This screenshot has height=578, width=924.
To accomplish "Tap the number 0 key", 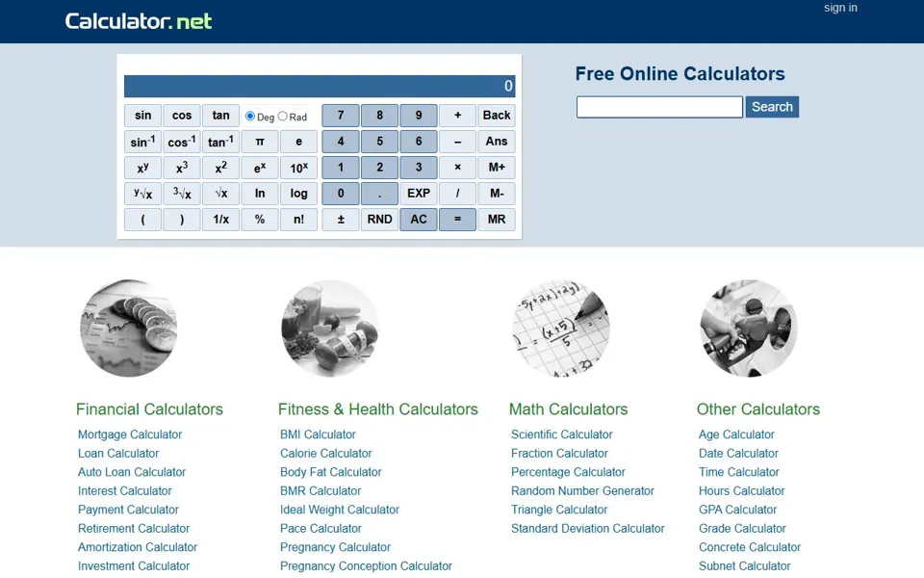I will (341, 194).
